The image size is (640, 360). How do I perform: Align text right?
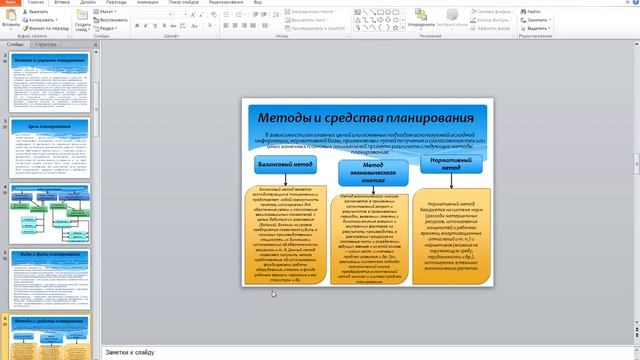244,26
